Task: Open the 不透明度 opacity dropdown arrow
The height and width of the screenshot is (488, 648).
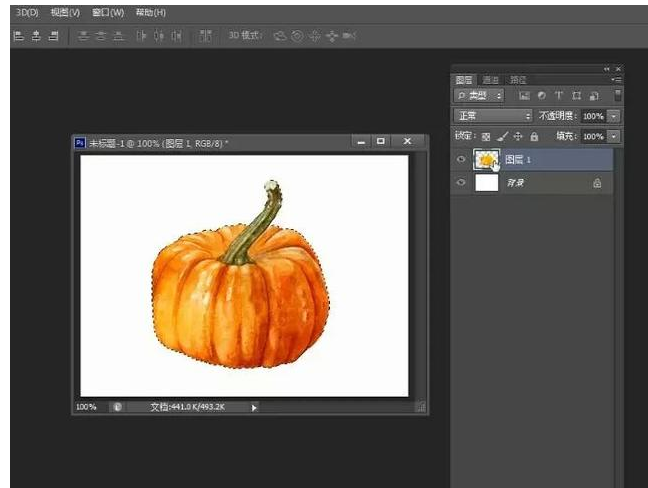Action: [x=614, y=116]
